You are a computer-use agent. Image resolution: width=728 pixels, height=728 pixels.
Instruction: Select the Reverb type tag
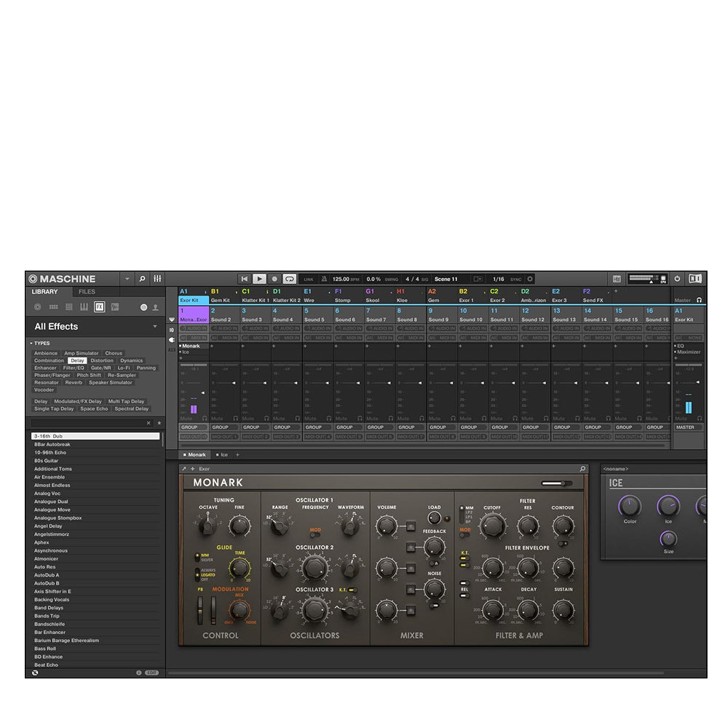click(x=74, y=382)
